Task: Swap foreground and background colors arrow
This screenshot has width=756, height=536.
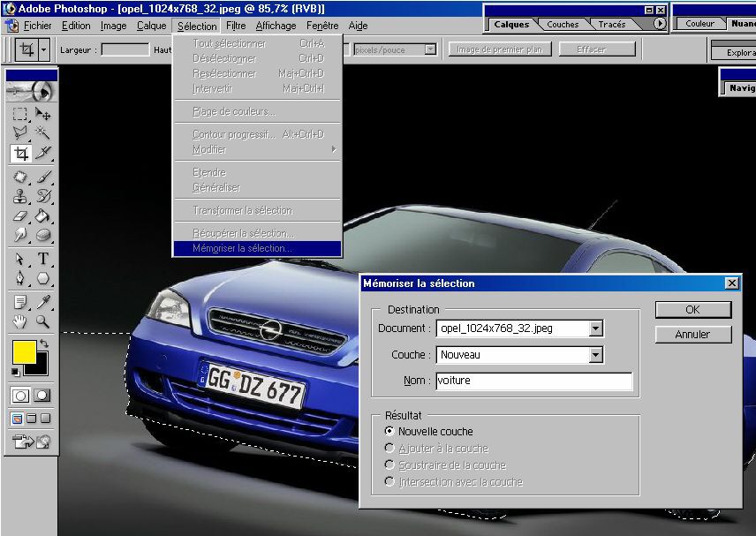Action: pyautogui.click(x=44, y=343)
